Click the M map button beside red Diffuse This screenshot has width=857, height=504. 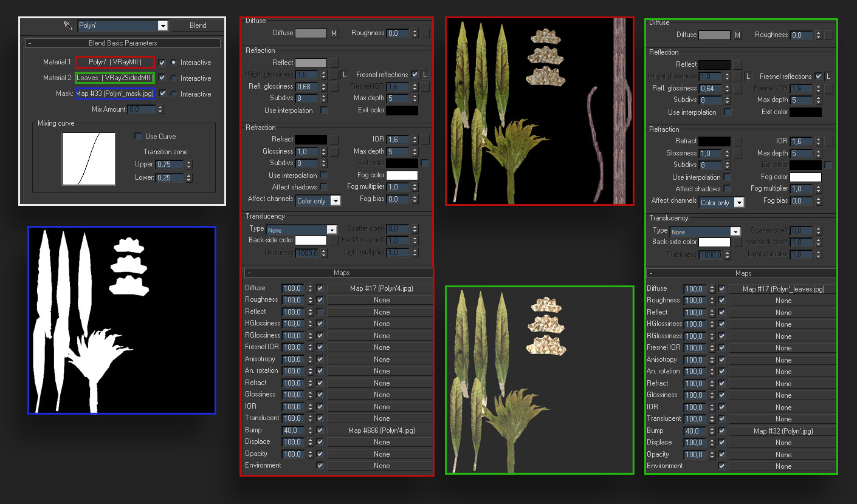point(334,33)
